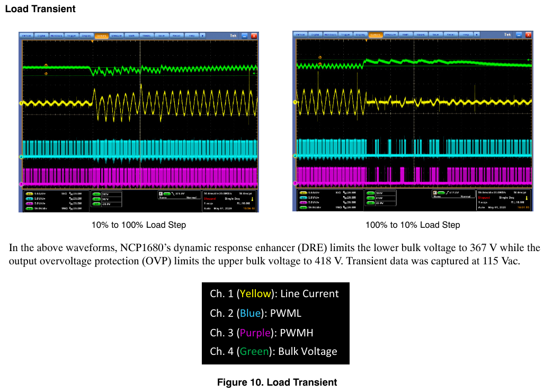This screenshot has height=392, width=553.
Task: Click channel 3 ground marker on left scope
Action: (x=21, y=184)
